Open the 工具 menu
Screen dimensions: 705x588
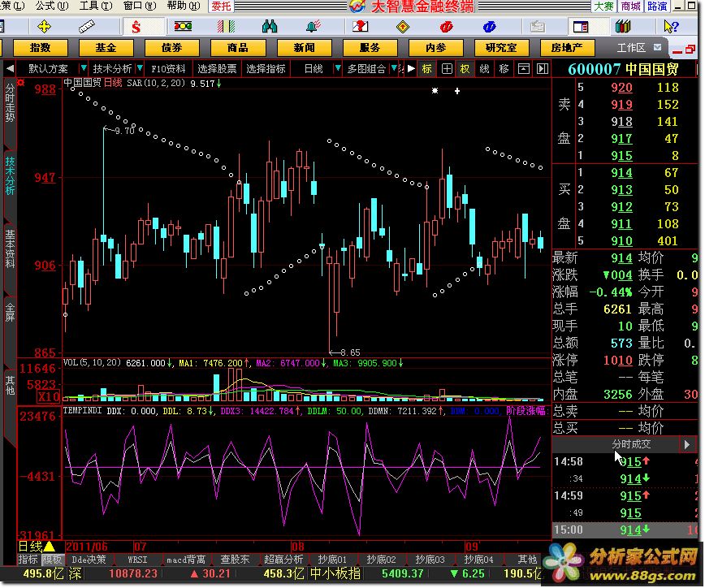[x=96, y=6]
